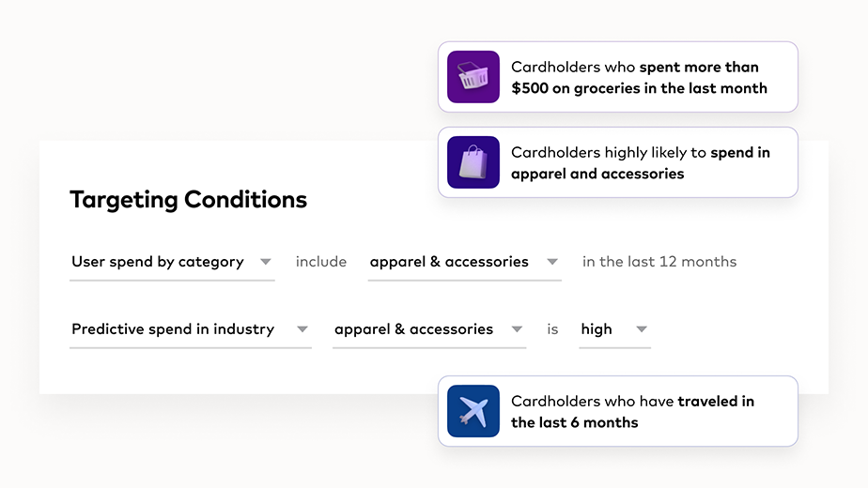Click the bold 'spend in apparel and accessories' text
Screen dimensions: 868x488
click(597, 174)
